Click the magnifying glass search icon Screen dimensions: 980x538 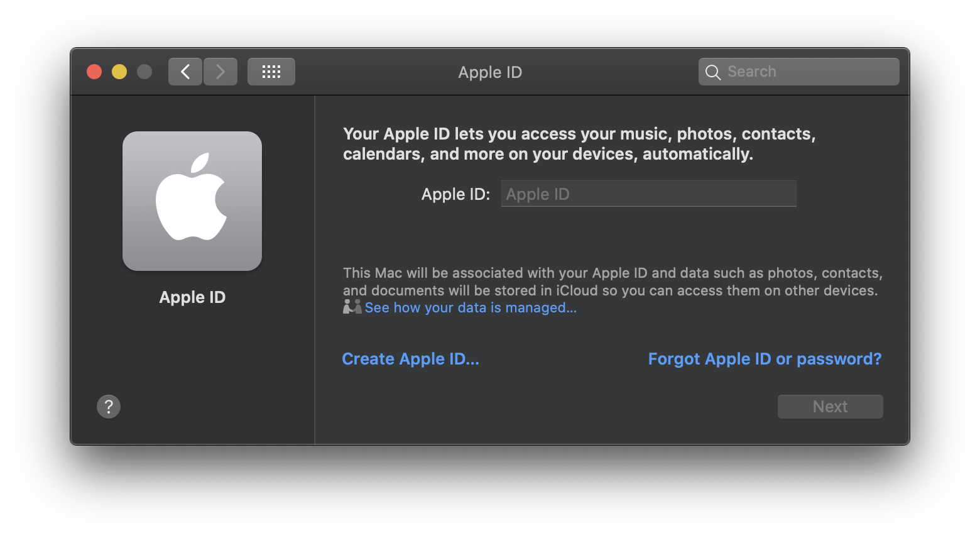[713, 72]
